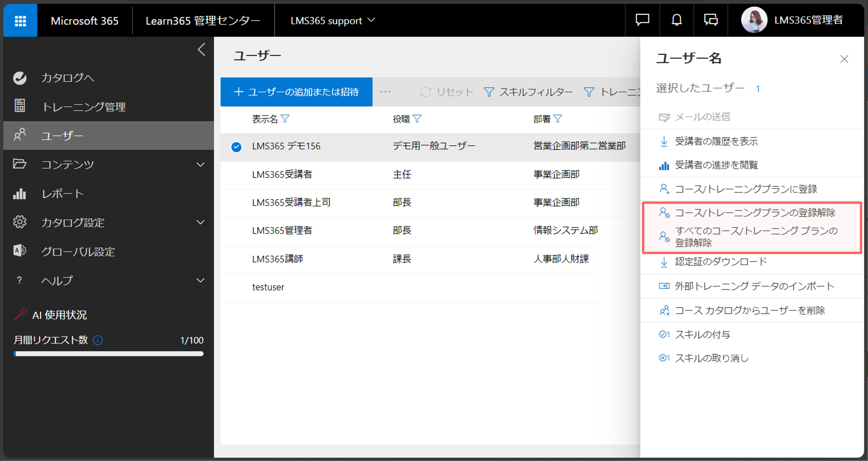Click ユーザーの追加または招待 button
Viewport: 868px width, 461px height.
click(296, 92)
